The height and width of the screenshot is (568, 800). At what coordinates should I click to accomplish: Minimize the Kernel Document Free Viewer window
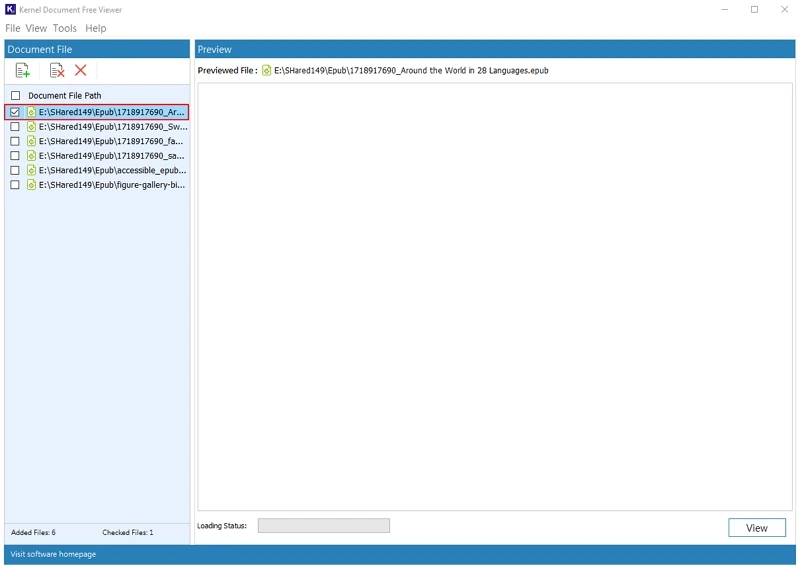point(724,9)
